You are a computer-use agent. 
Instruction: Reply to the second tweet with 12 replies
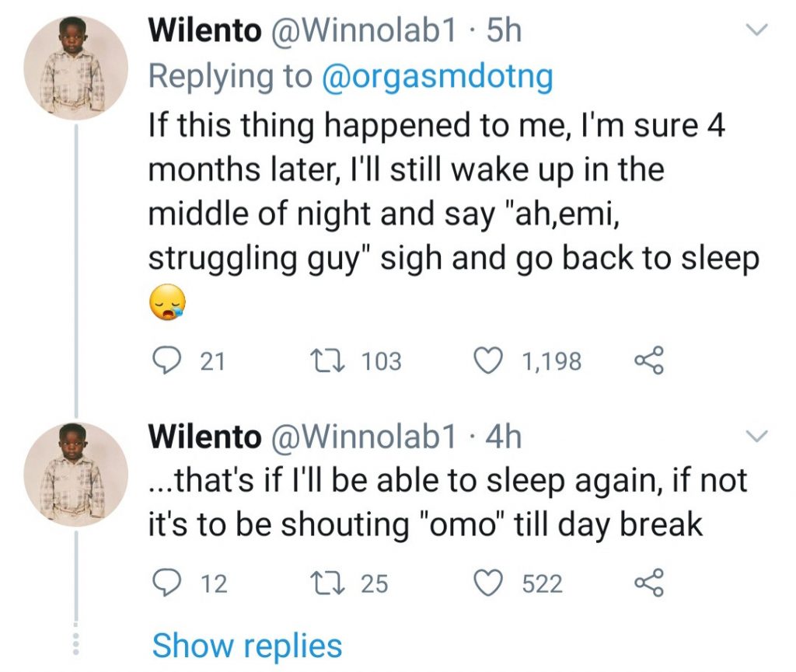pyautogui.click(x=162, y=583)
